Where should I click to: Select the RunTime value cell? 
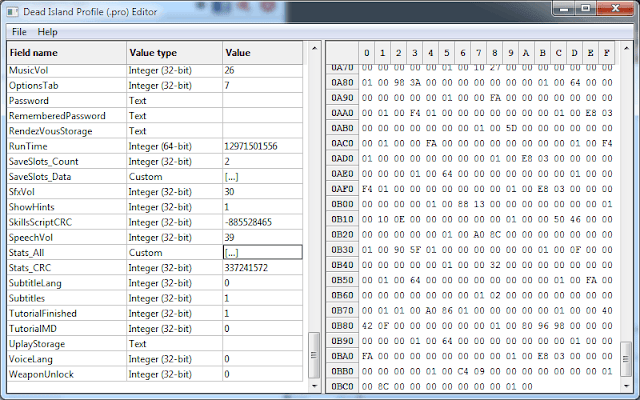tap(261, 146)
